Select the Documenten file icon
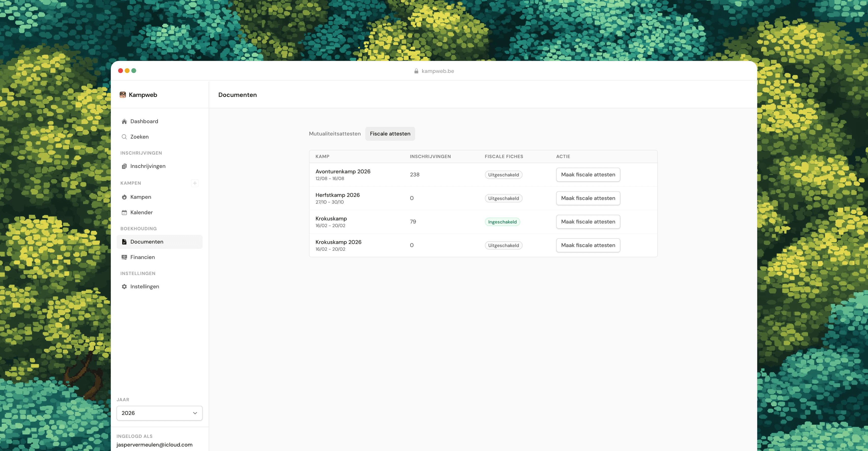 coord(124,241)
